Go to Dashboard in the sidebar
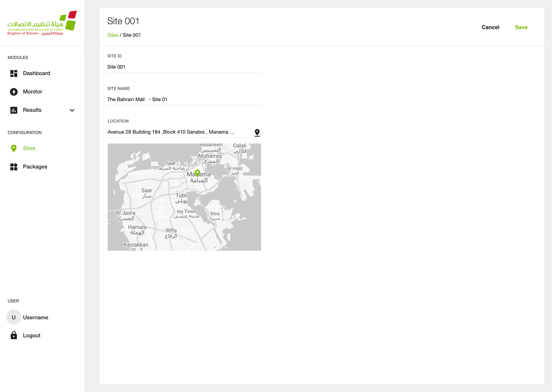Viewport: 552px width, 392px height. [x=37, y=74]
